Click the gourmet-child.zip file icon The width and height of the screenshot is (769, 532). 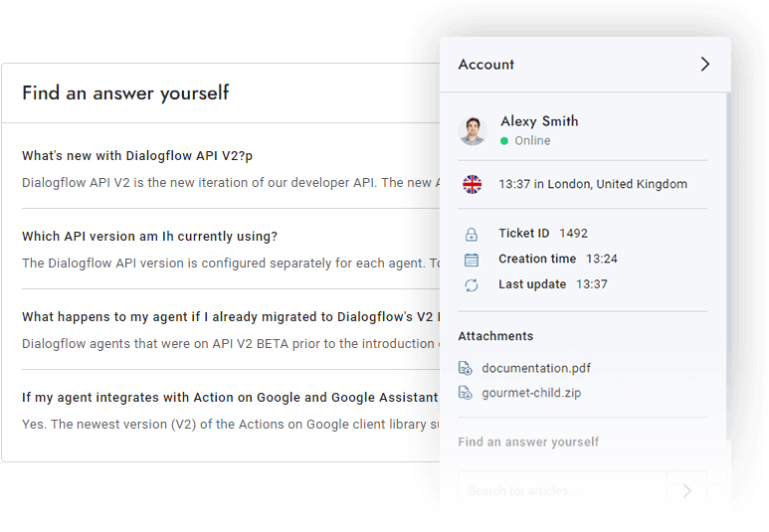point(466,393)
